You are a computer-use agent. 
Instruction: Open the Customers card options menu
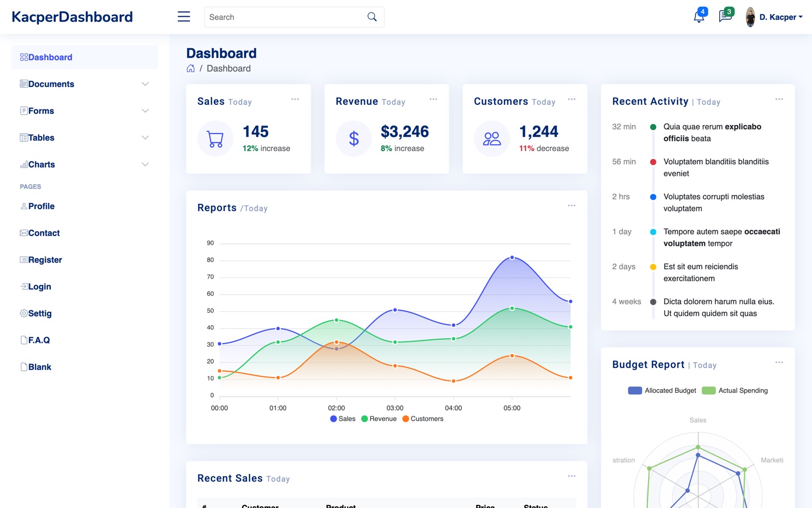[x=571, y=99]
